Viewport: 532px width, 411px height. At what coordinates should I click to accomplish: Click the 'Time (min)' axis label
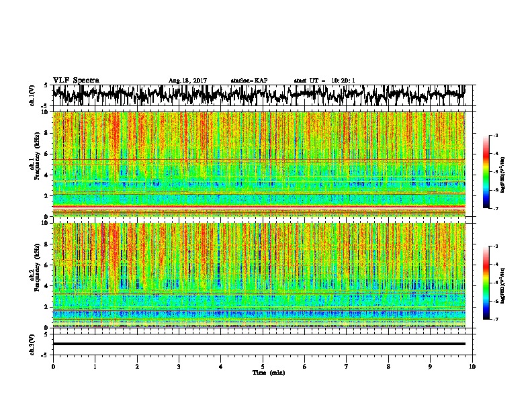click(269, 373)
